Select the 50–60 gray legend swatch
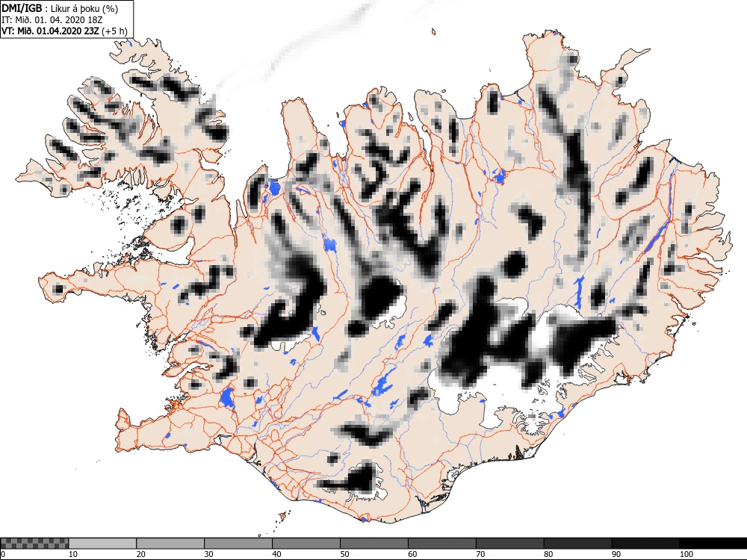This screenshot has width=747, height=560. click(x=374, y=544)
